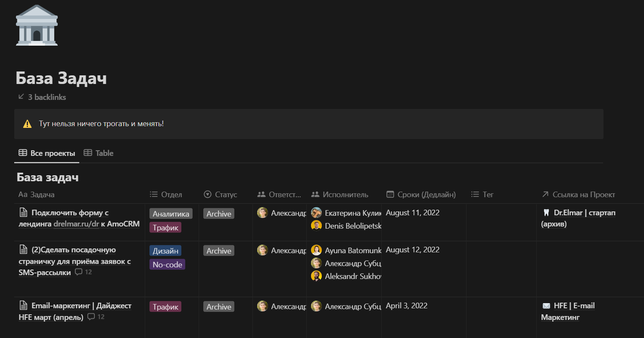Click the comment bubble icon on SMS-рассылки task
644x338 pixels.
(78, 272)
